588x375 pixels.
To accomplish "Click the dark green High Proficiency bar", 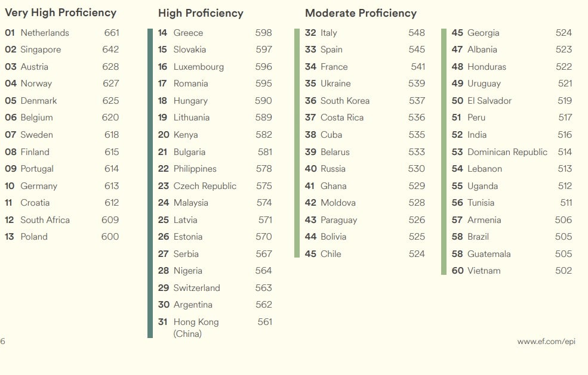I will pyautogui.click(x=150, y=183).
